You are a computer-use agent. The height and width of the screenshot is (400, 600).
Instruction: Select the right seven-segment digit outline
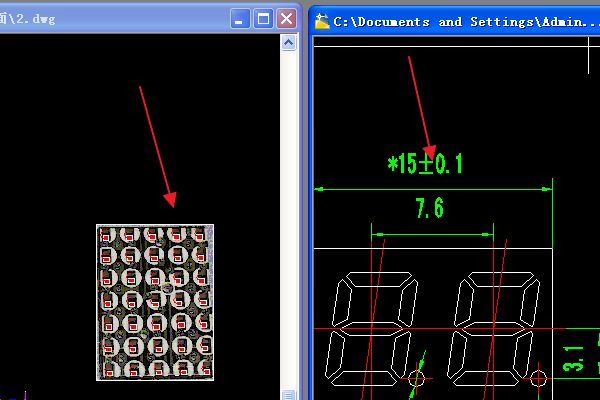[x=494, y=329]
